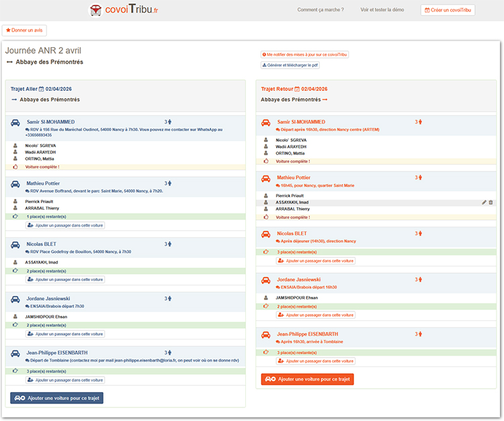Image resolution: width=504 pixels, height=421 pixels.
Task: Click the passenger icon beside Pierrick Priault in Trajet Retour
Action: [266, 195]
